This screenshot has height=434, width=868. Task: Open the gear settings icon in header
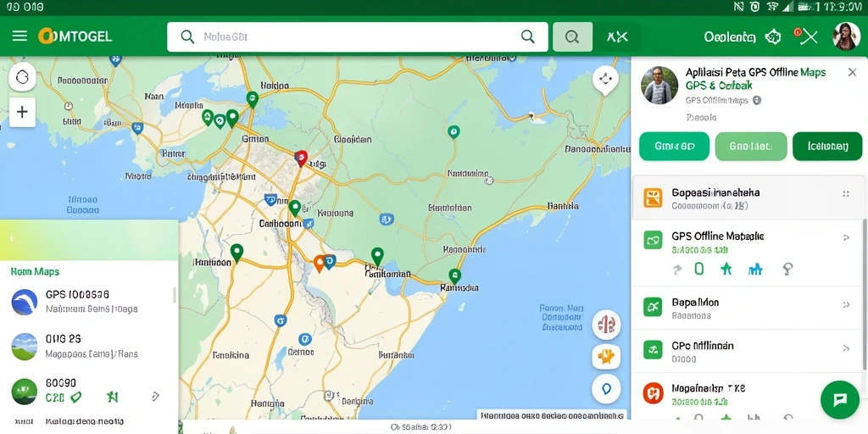tap(773, 37)
